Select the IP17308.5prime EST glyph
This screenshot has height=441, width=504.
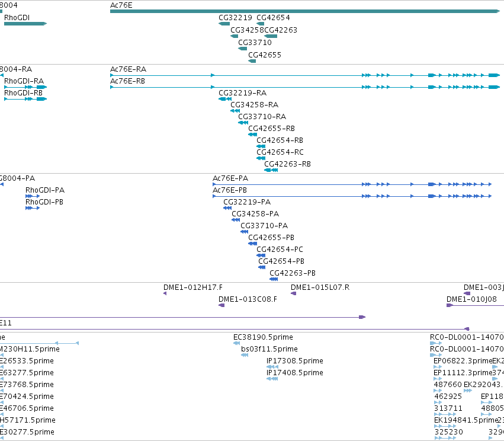click(x=272, y=367)
